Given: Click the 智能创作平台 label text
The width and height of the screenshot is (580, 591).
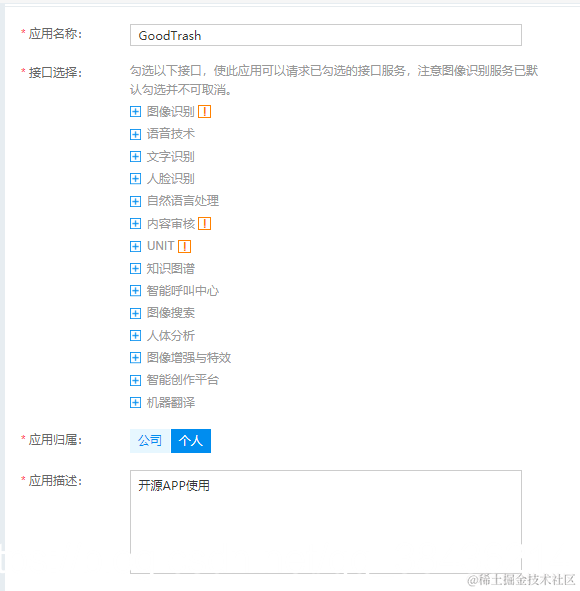Looking at the screenshot, I should click(x=183, y=380).
